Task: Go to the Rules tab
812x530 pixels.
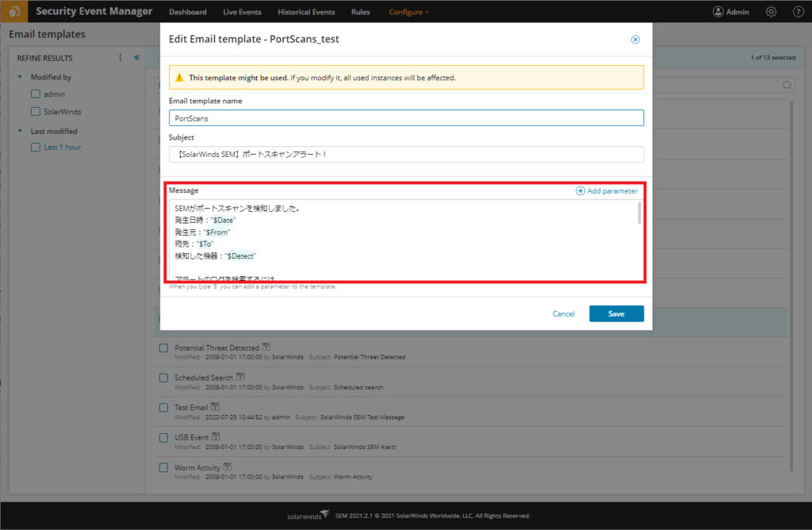Action: tap(361, 12)
